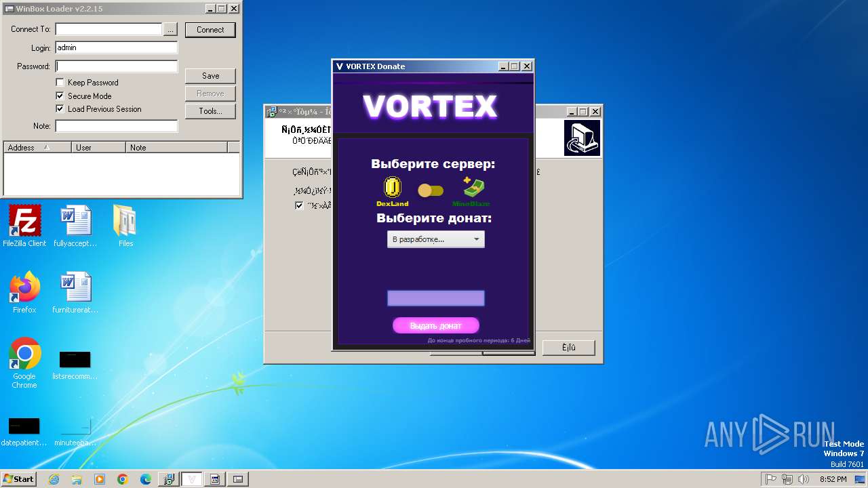868x488 pixels.
Task: Click into the Connect To field in WinBox
Action: (108, 29)
